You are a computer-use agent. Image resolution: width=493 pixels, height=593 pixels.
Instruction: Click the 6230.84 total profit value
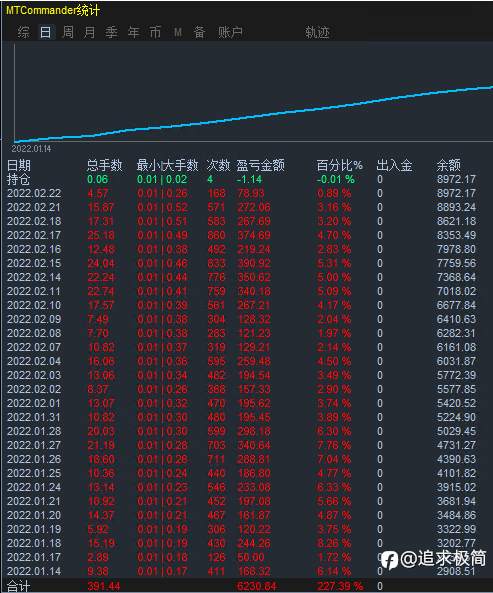pyautogui.click(x=257, y=587)
